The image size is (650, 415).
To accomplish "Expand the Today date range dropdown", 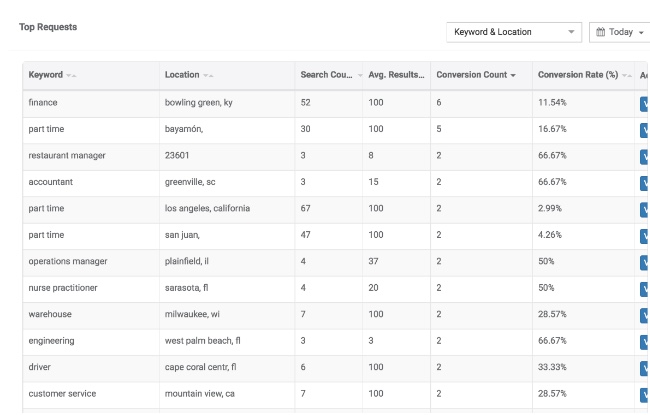I will pyautogui.click(x=620, y=32).
